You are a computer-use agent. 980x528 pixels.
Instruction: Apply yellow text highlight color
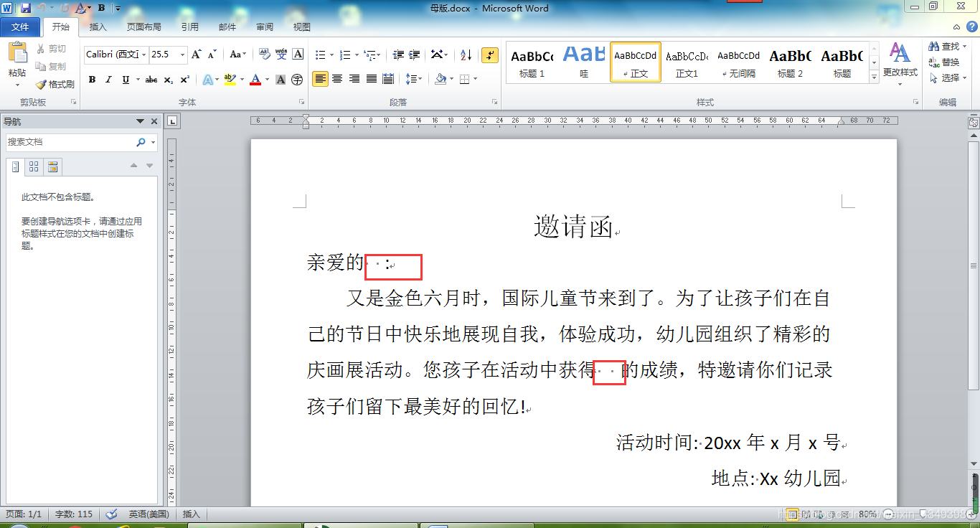[230, 80]
